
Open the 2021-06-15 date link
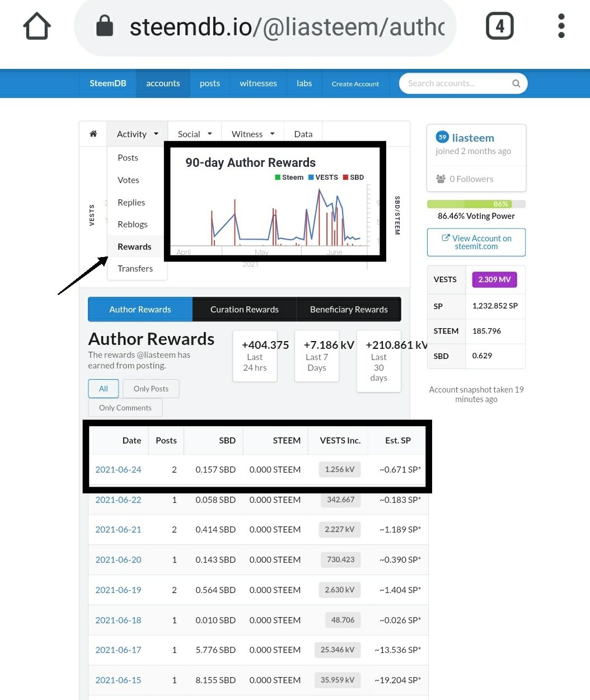point(118,680)
